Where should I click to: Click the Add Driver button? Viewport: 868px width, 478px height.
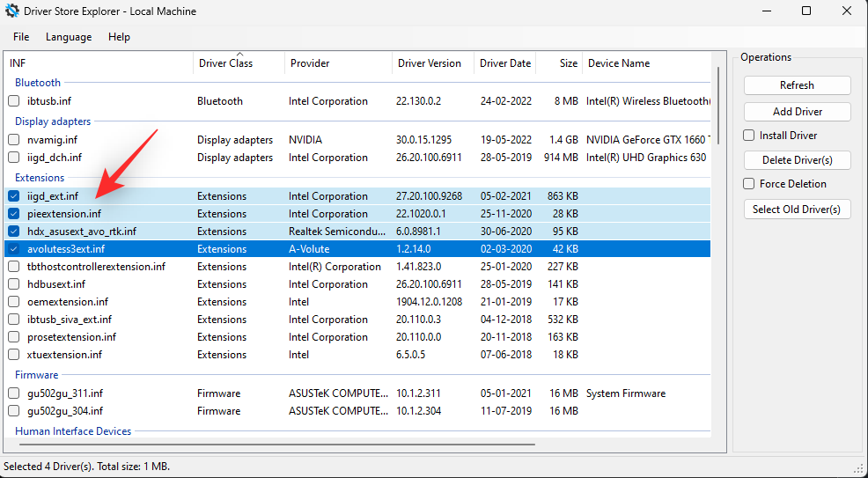tap(798, 112)
